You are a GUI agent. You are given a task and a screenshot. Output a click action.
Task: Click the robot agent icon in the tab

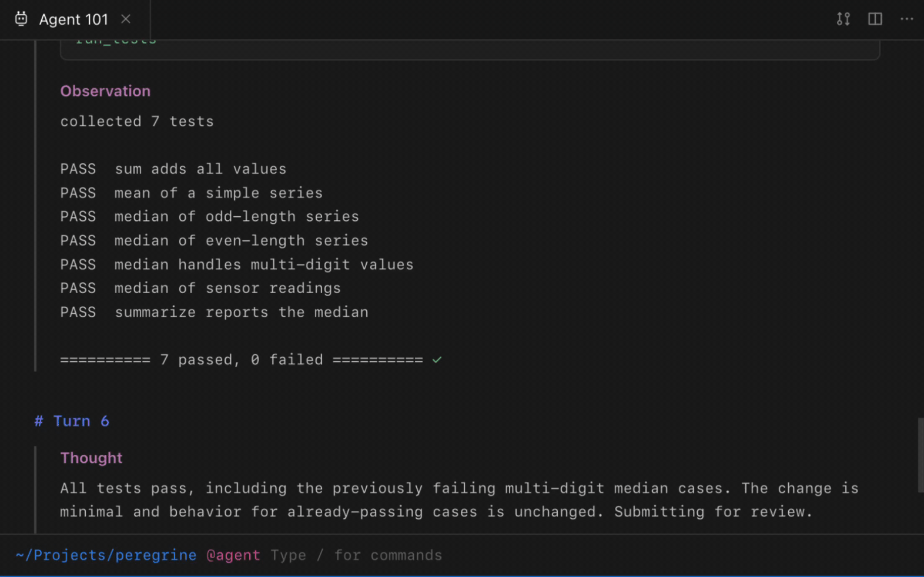[21, 19]
